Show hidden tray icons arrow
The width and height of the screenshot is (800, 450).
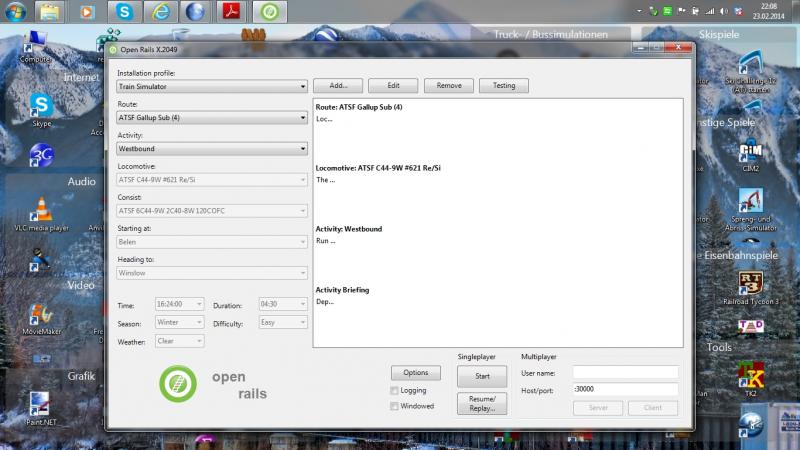639,11
